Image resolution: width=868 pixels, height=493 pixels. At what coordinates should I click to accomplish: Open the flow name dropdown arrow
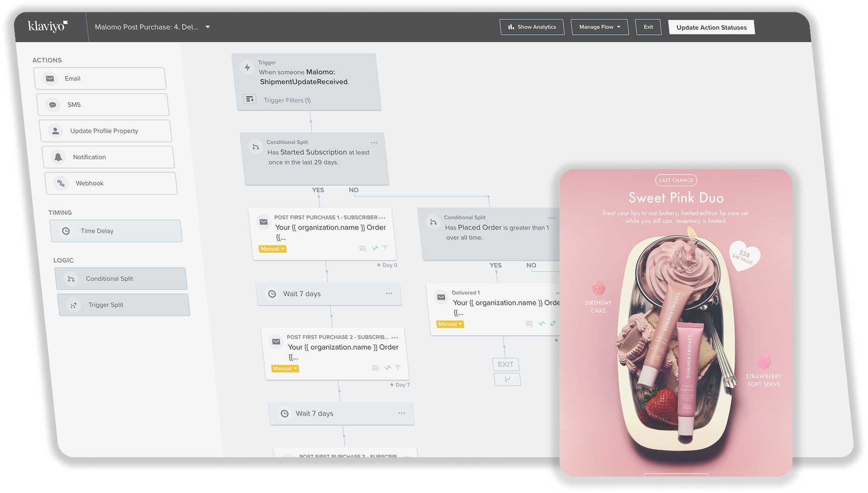(x=208, y=27)
